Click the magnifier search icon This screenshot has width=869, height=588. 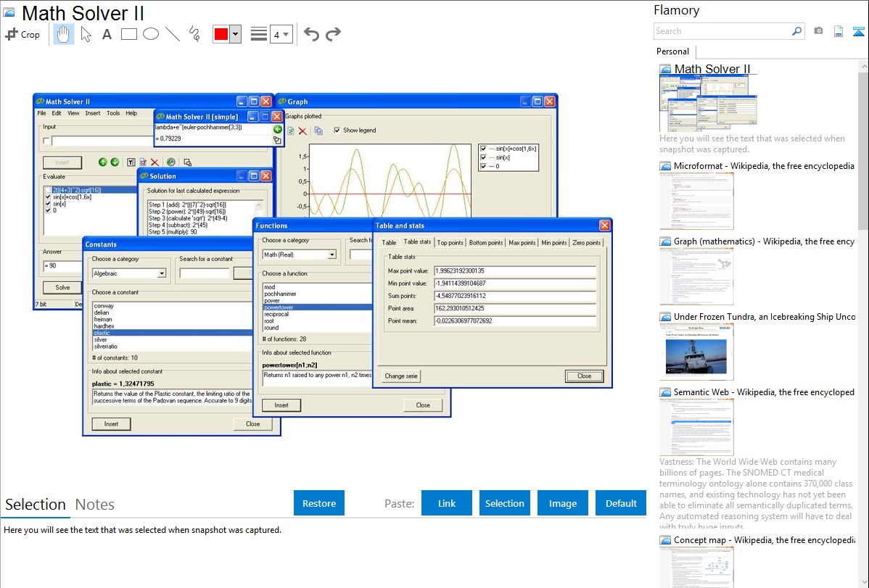coord(796,31)
